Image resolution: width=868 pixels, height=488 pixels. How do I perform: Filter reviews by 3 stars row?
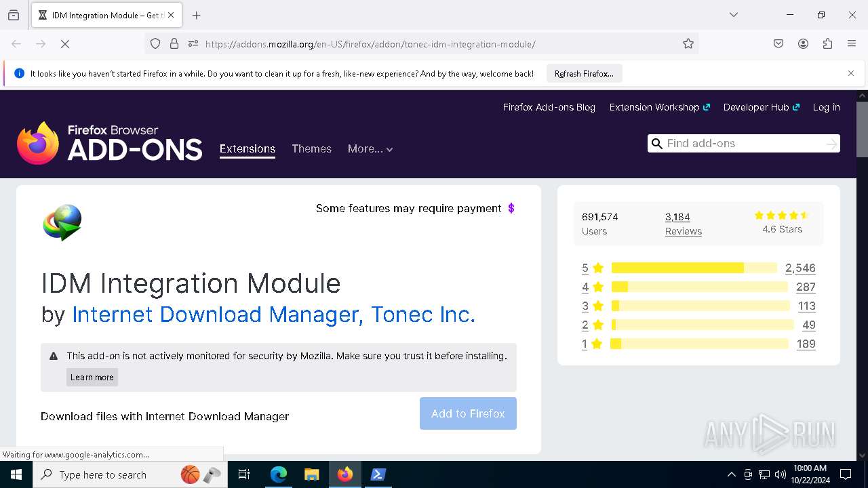pyautogui.click(x=698, y=306)
